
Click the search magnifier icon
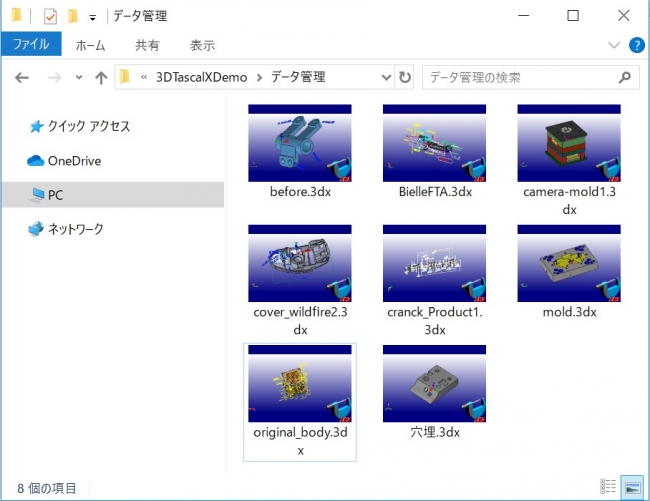point(624,77)
